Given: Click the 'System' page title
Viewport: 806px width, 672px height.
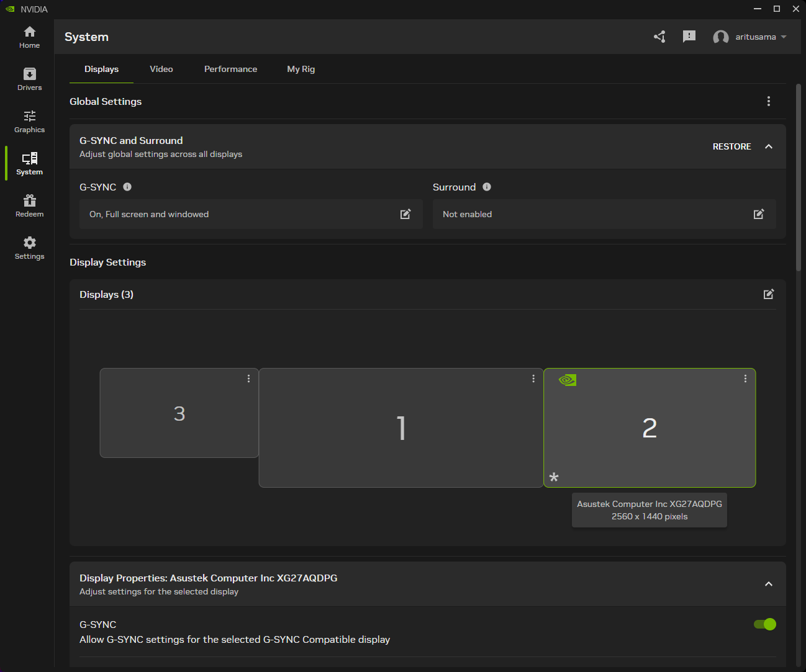Looking at the screenshot, I should point(86,37).
